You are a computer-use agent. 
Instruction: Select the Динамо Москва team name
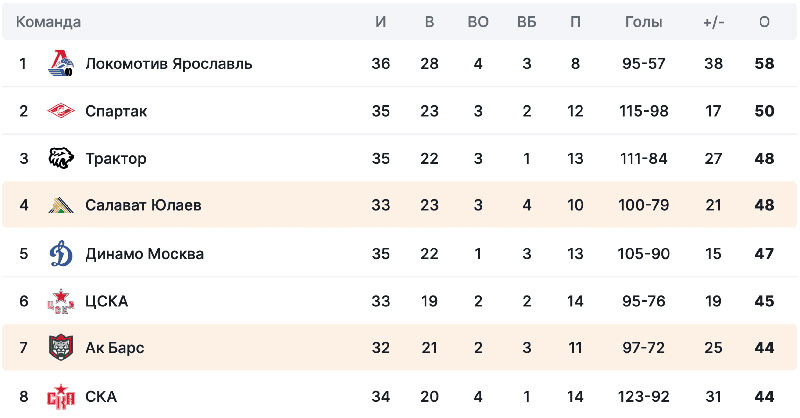144,253
